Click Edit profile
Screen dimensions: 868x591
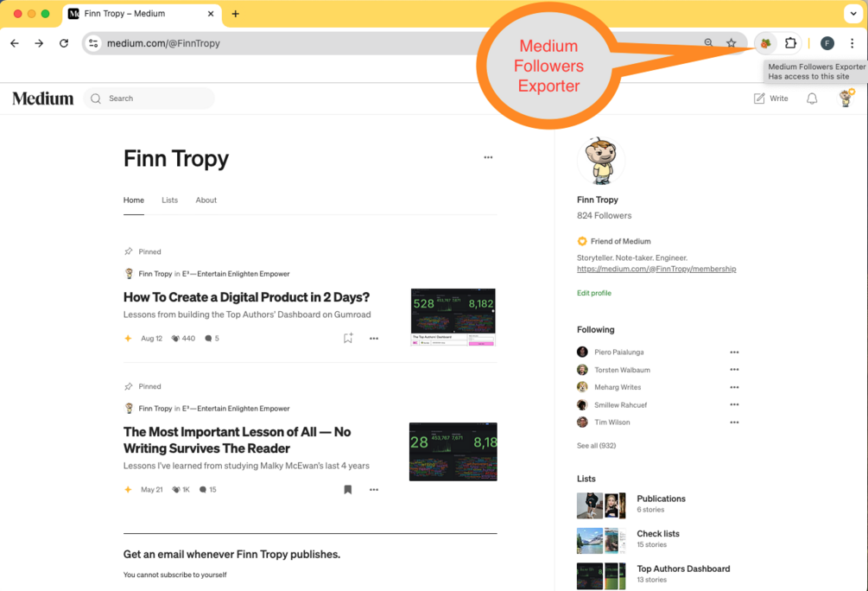594,293
